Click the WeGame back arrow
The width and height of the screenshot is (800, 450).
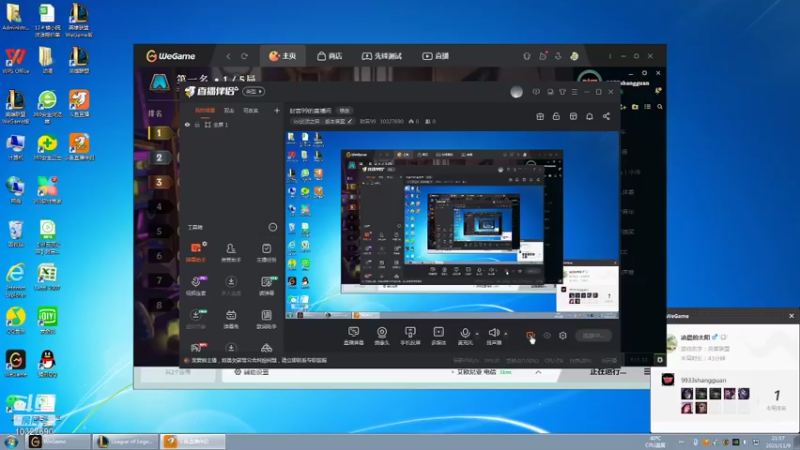click(x=228, y=56)
